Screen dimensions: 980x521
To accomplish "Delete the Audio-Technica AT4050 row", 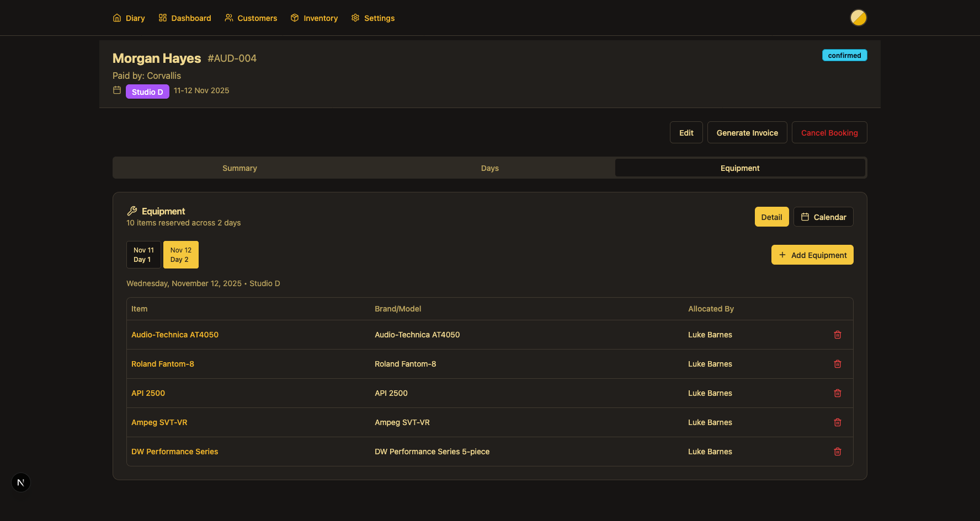I will coord(837,335).
